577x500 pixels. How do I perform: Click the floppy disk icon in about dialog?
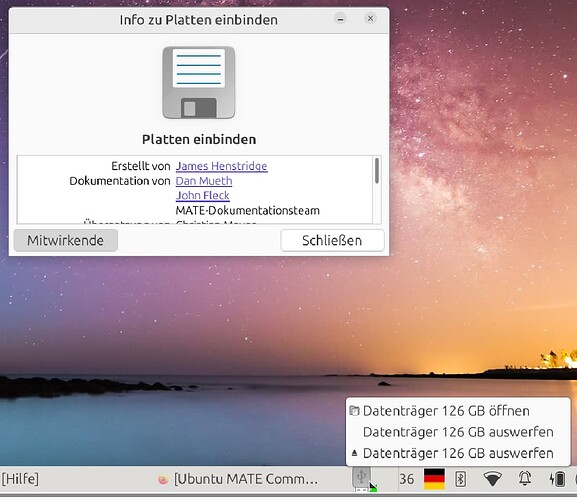pyautogui.click(x=199, y=82)
